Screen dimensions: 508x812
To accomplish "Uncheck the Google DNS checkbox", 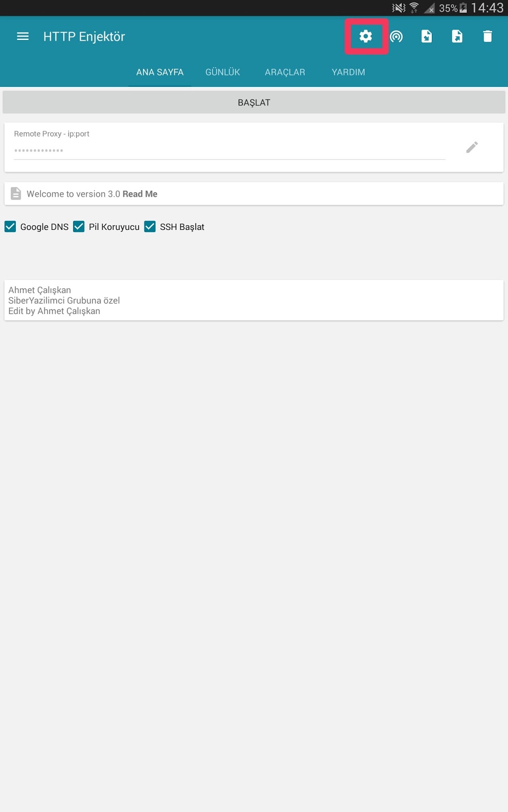I will tap(10, 226).
